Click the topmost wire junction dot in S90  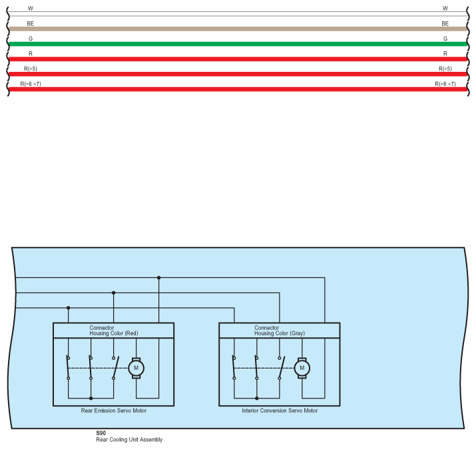tap(158, 277)
